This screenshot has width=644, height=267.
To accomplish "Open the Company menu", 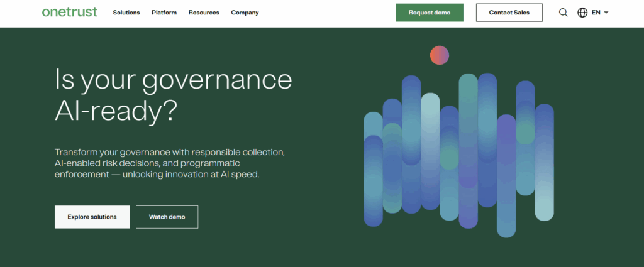I will pos(245,13).
